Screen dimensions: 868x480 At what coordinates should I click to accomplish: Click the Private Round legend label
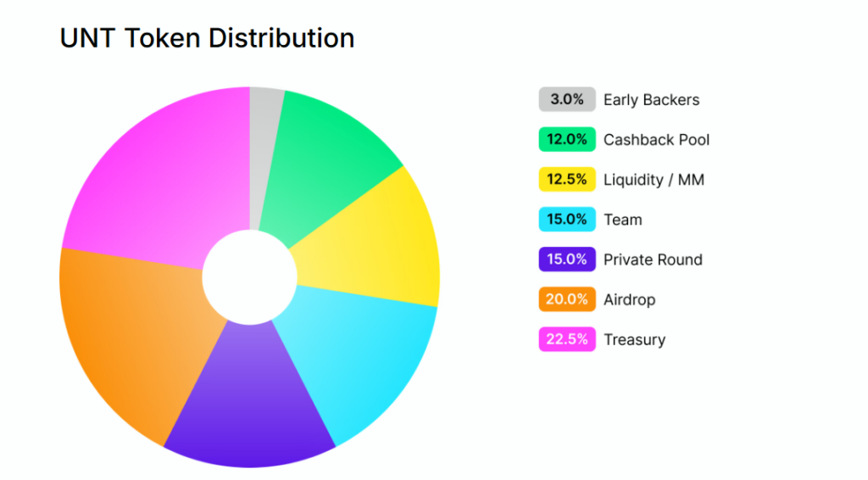(653, 260)
